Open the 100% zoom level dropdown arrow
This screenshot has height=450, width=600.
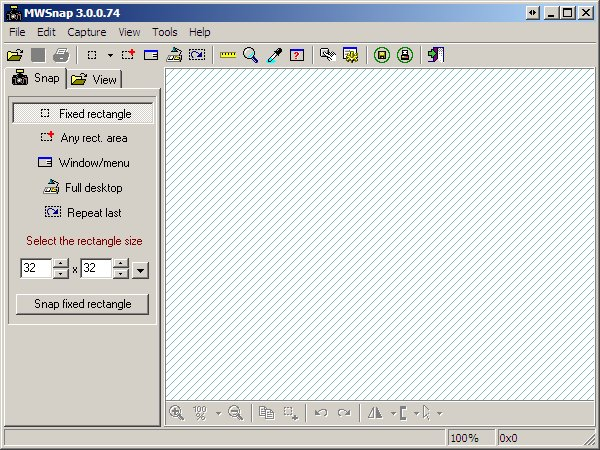point(218,412)
